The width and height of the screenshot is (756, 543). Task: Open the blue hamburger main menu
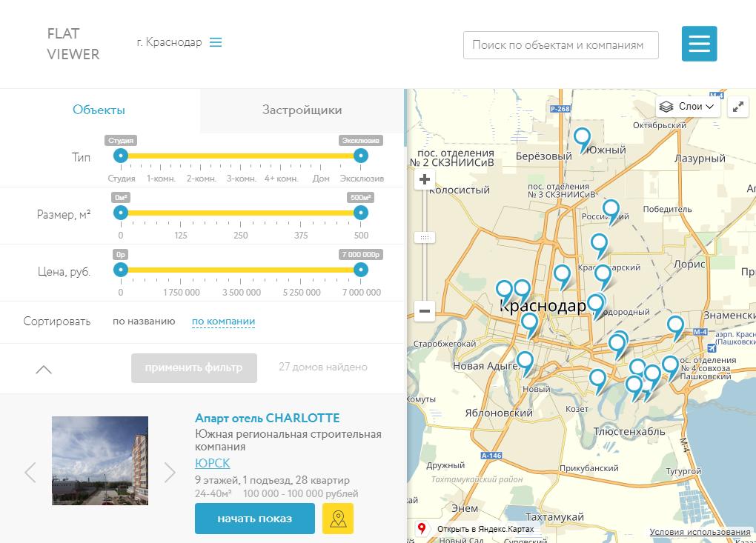coord(699,44)
